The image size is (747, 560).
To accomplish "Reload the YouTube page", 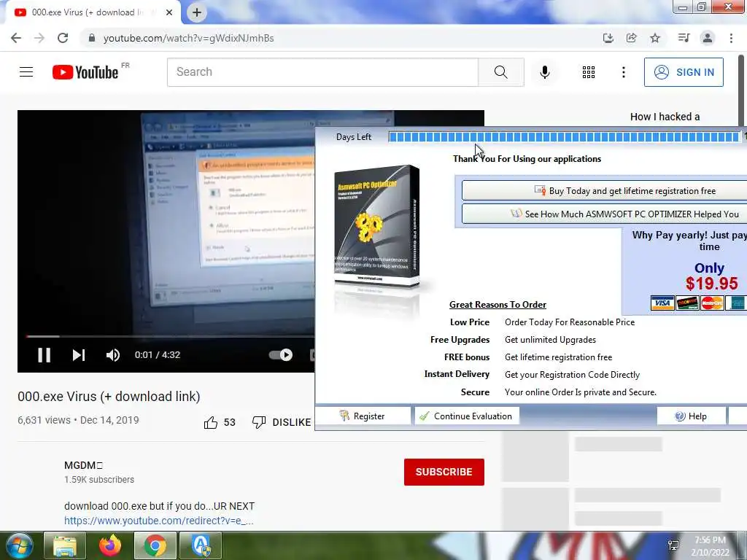I will pos(63,38).
